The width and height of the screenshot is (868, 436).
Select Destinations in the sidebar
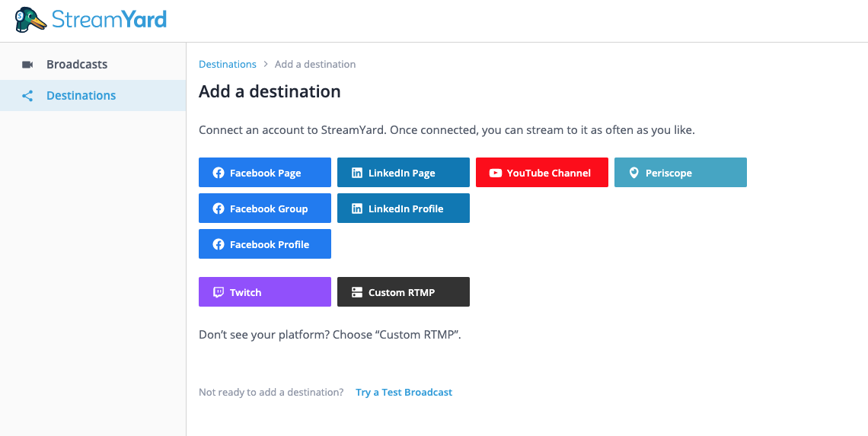81,96
